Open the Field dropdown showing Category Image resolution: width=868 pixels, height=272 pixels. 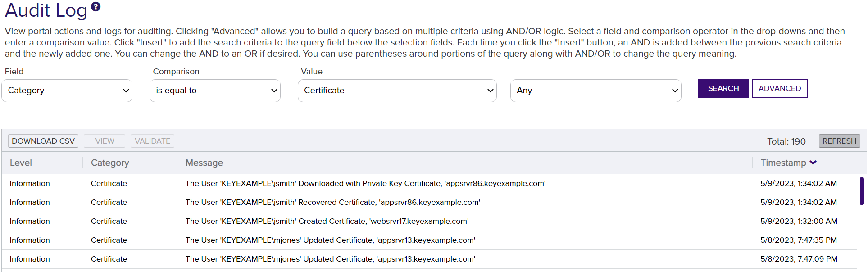67,91
